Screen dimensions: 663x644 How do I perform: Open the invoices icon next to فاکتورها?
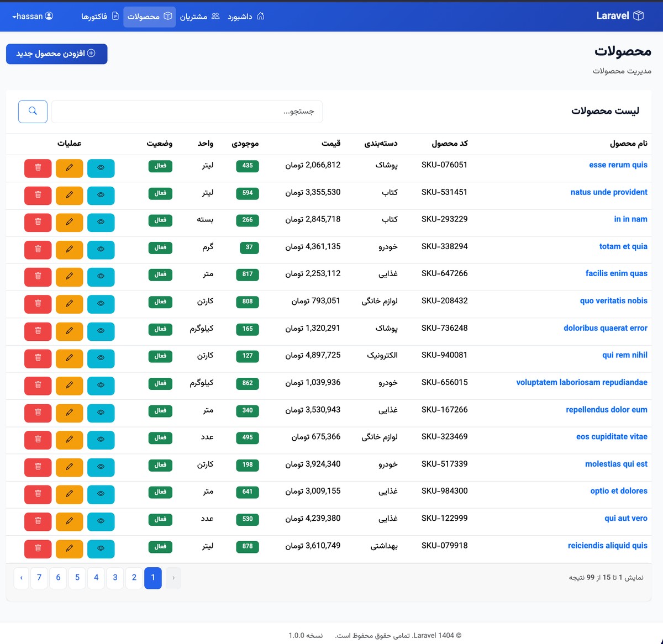coord(114,17)
